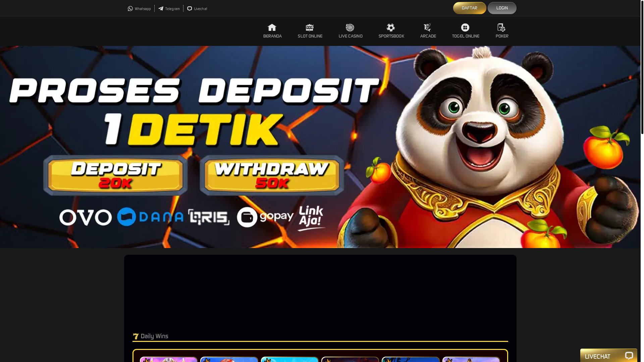Open the Livechat link in top bar

197,9
